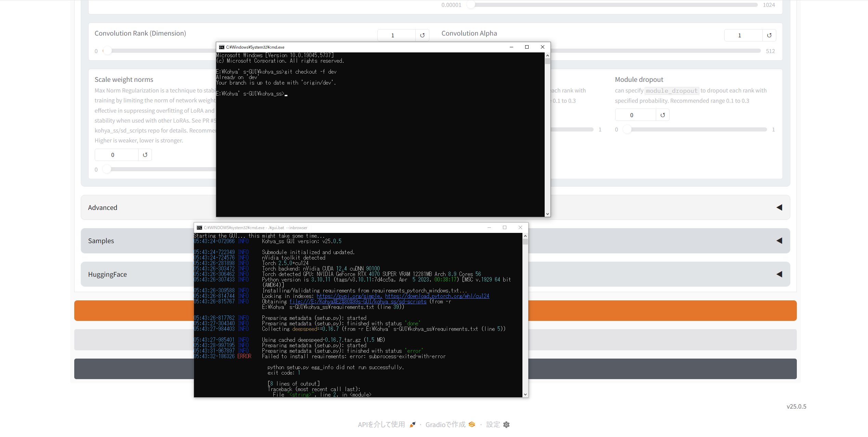Viewport: 868px width, 437px height.
Task: Adjust the Convolution Rank slider handle
Action: (x=107, y=51)
